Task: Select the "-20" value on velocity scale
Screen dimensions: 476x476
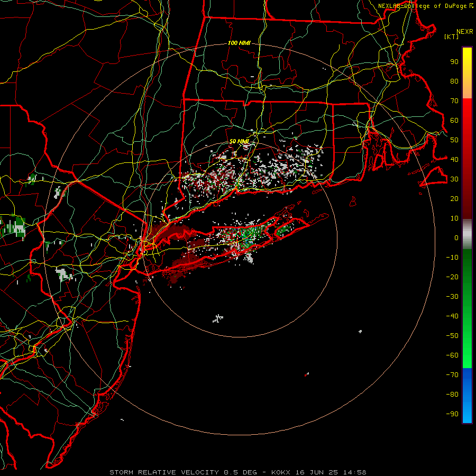Action: [452, 277]
